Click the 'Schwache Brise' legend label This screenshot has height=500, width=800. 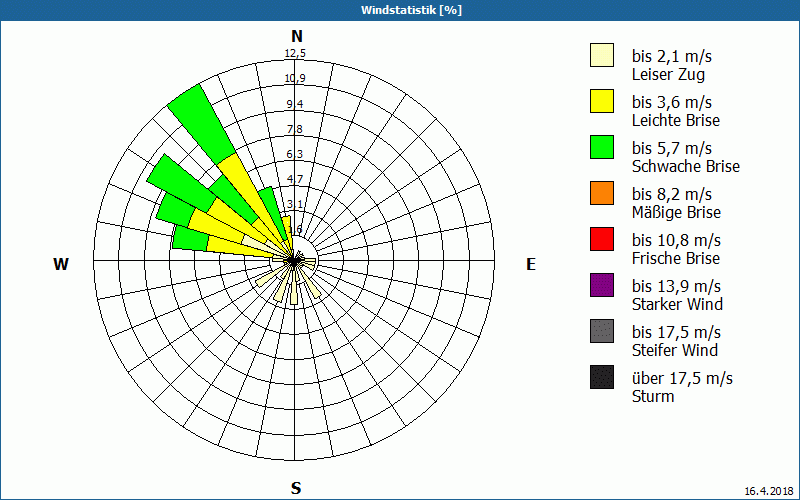click(x=686, y=166)
